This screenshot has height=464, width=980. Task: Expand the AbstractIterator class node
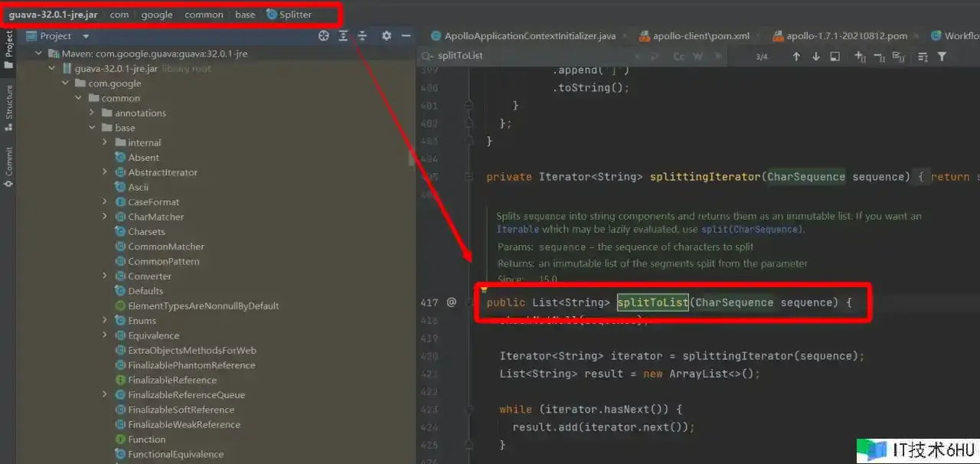[x=105, y=172]
